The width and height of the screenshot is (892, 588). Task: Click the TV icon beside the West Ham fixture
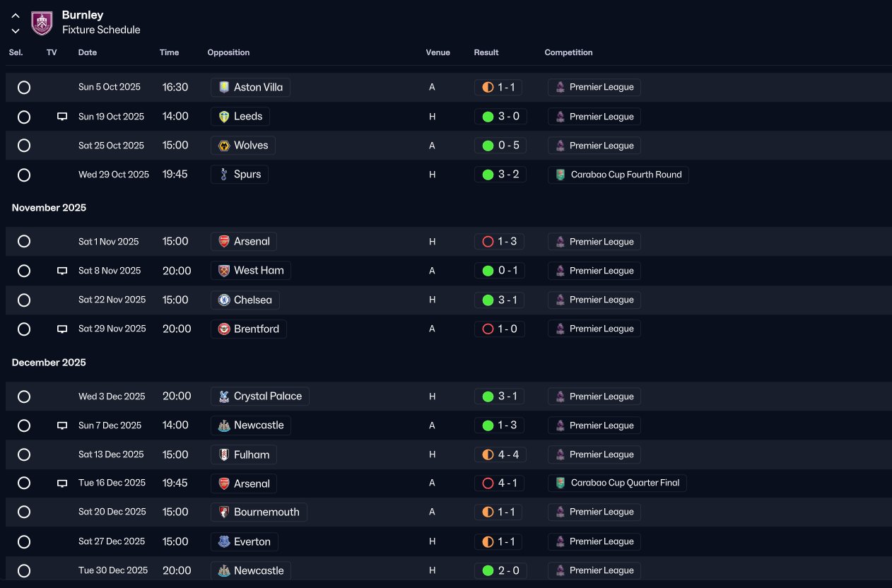point(62,271)
